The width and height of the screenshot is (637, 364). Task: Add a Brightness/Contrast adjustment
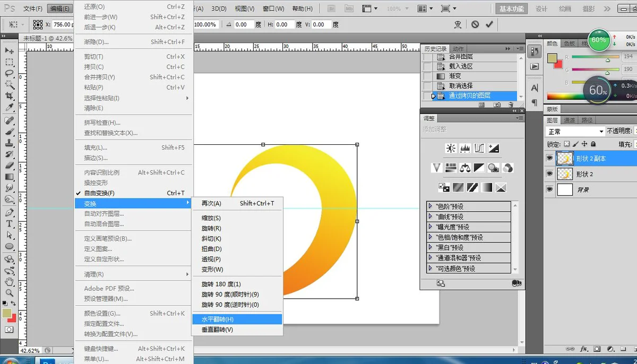(451, 149)
